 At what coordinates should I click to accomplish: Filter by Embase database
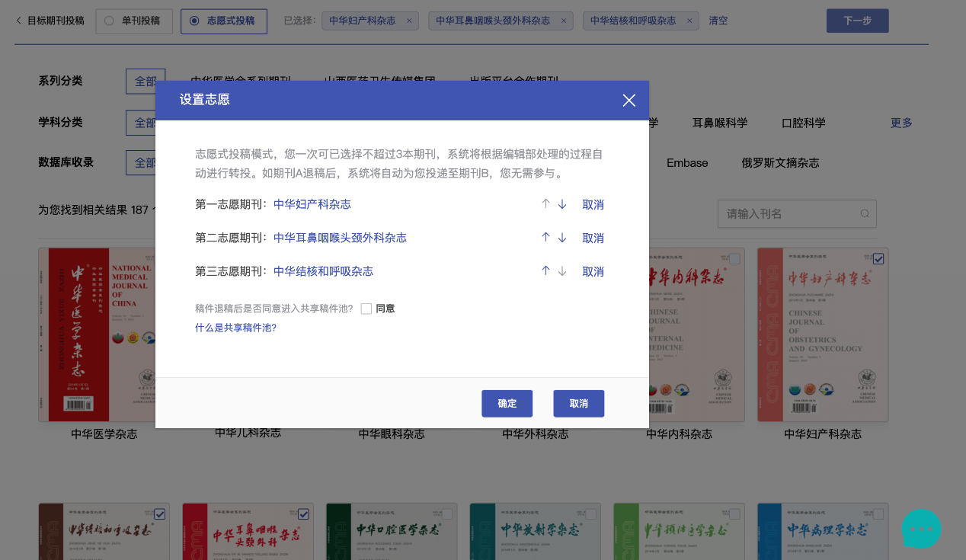tap(686, 163)
